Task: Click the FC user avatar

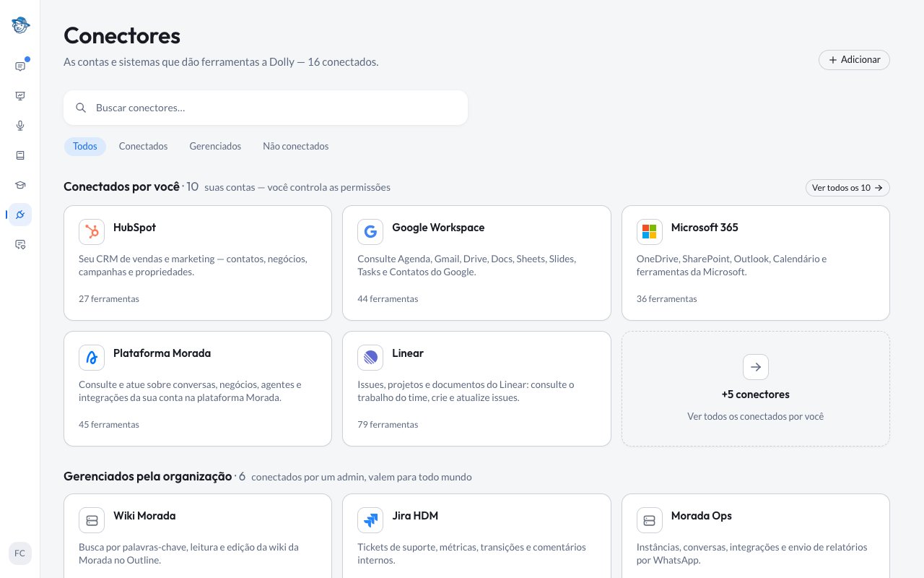Action: point(20,553)
